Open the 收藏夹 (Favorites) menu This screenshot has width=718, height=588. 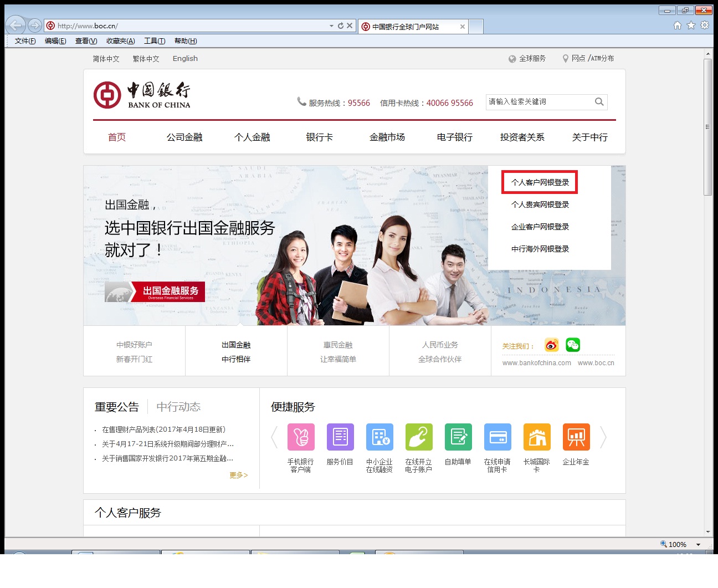coord(120,41)
